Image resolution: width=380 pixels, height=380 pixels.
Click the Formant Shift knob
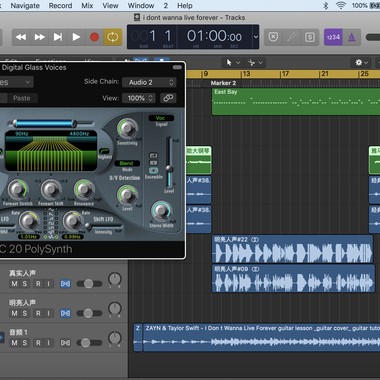click(x=51, y=189)
